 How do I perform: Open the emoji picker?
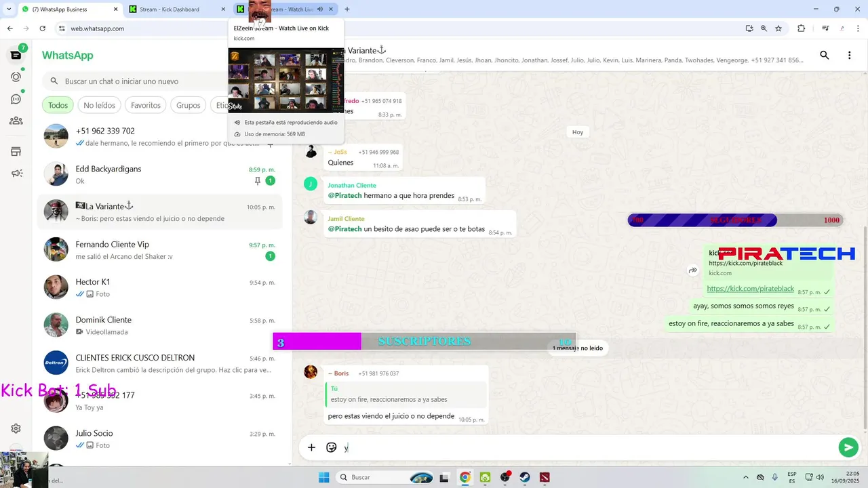tap(332, 447)
